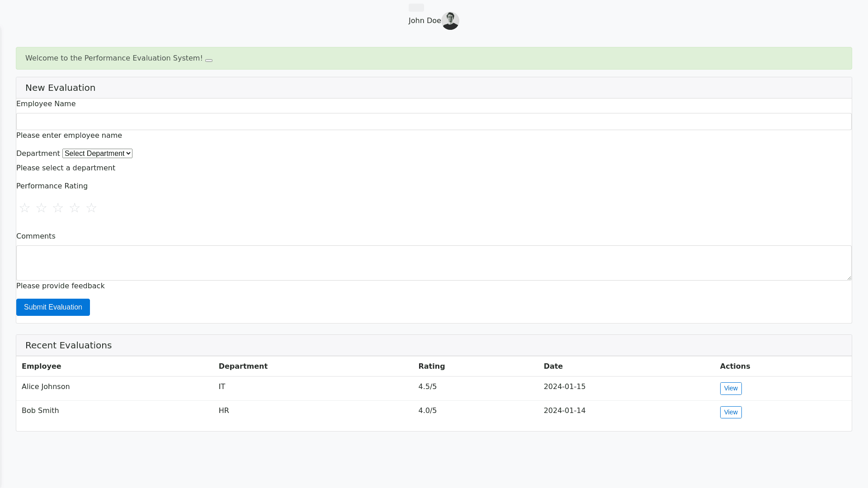The height and width of the screenshot is (488, 868).
Task: Click the small gray button above John Doe
Action: (416, 8)
